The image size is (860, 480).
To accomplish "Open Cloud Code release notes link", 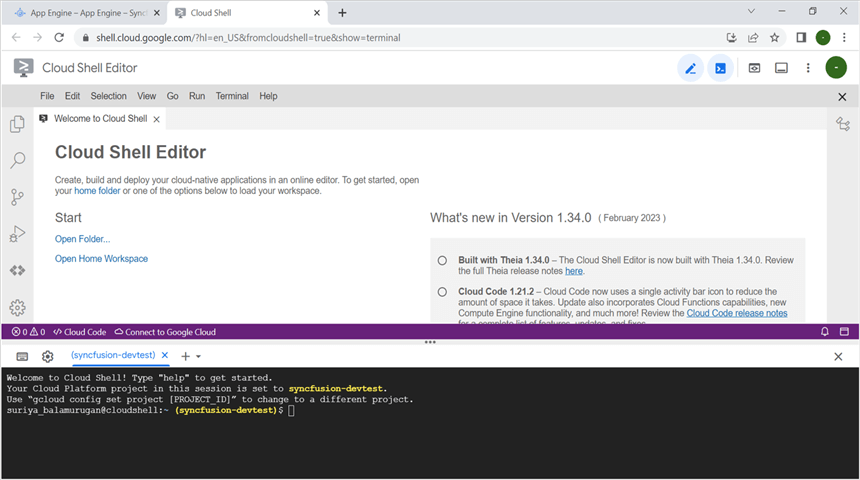I will coord(737,313).
